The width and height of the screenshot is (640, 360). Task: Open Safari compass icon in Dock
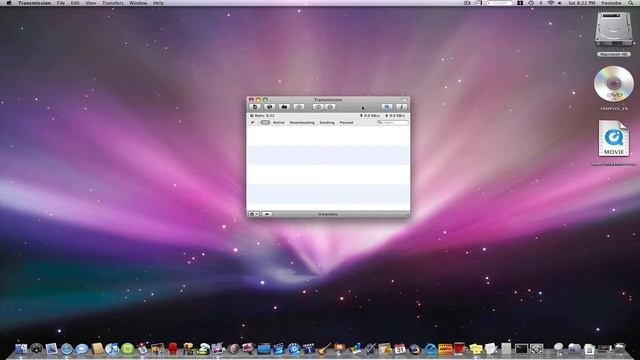pos(67,349)
